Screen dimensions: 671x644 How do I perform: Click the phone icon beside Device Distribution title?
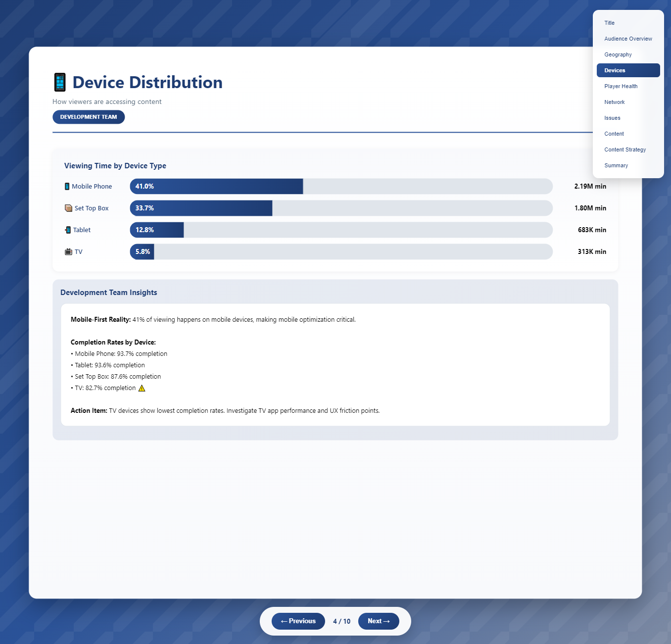tap(60, 82)
